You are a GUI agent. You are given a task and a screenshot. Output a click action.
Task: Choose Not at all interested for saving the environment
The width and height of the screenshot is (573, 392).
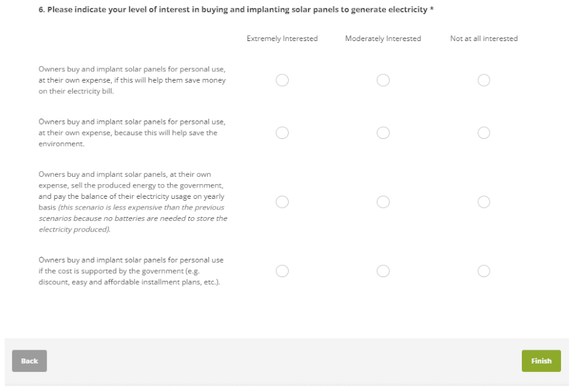(x=484, y=133)
